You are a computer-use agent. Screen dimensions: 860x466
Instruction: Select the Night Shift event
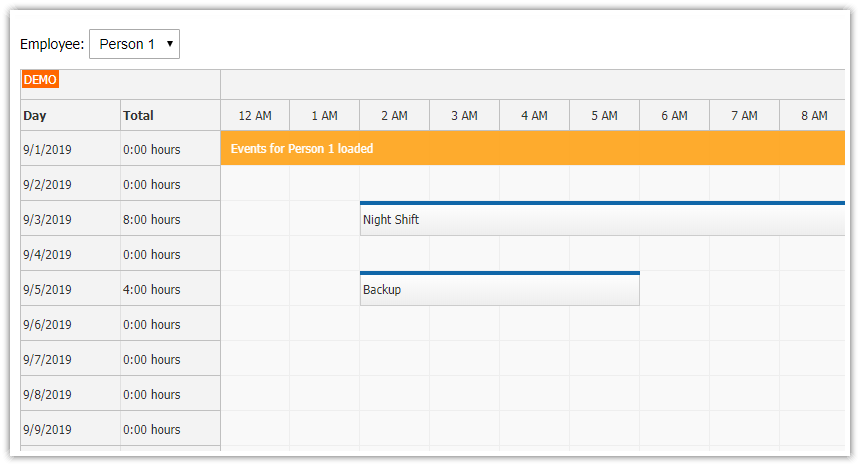click(600, 220)
